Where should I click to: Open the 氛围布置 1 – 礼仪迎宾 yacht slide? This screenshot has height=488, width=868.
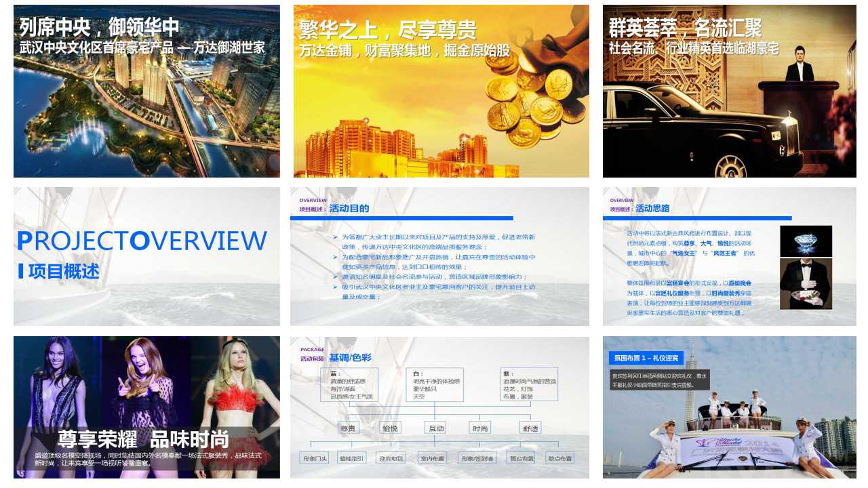tap(729, 407)
